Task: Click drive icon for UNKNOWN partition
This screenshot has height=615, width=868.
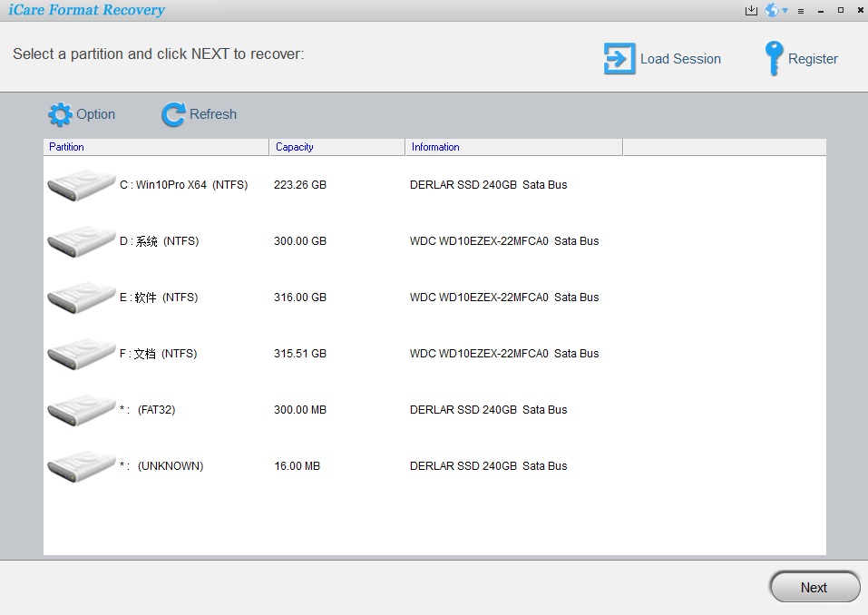Action: click(81, 466)
